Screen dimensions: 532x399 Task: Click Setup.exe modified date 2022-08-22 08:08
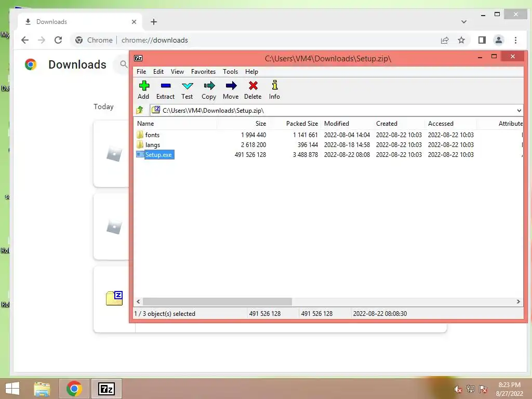tap(347, 154)
